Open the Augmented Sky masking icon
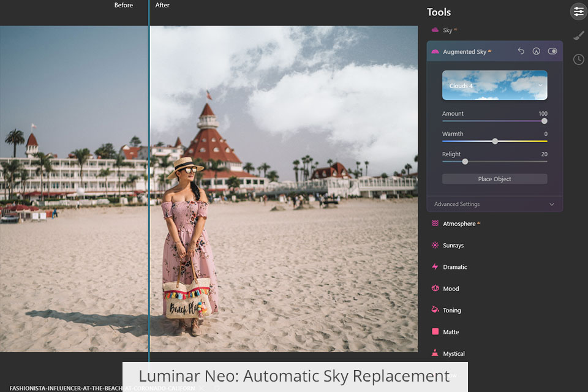 pos(537,51)
